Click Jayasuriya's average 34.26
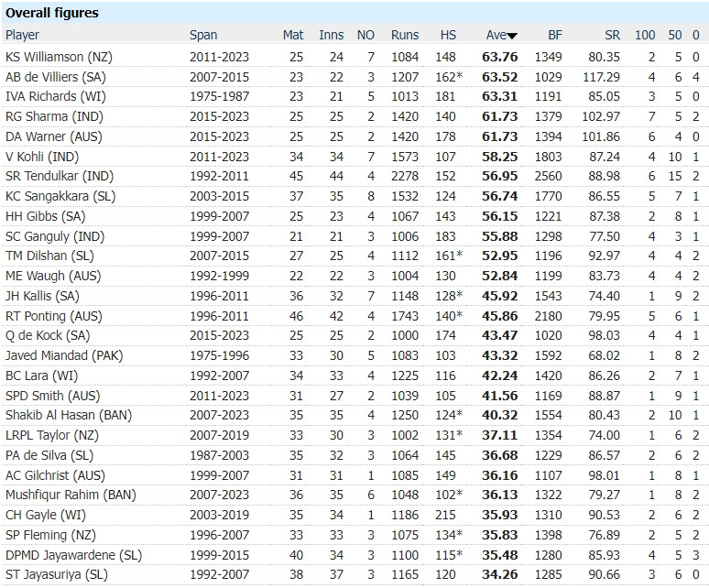Image resolution: width=709 pixels, height=588 pixels. [499, 574]
